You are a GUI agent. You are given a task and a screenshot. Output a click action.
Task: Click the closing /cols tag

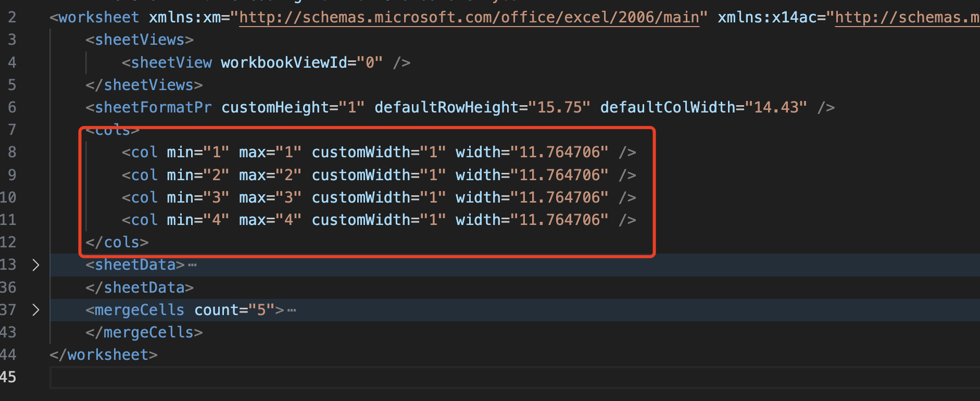pyautogui.click(x=117, y=242)
